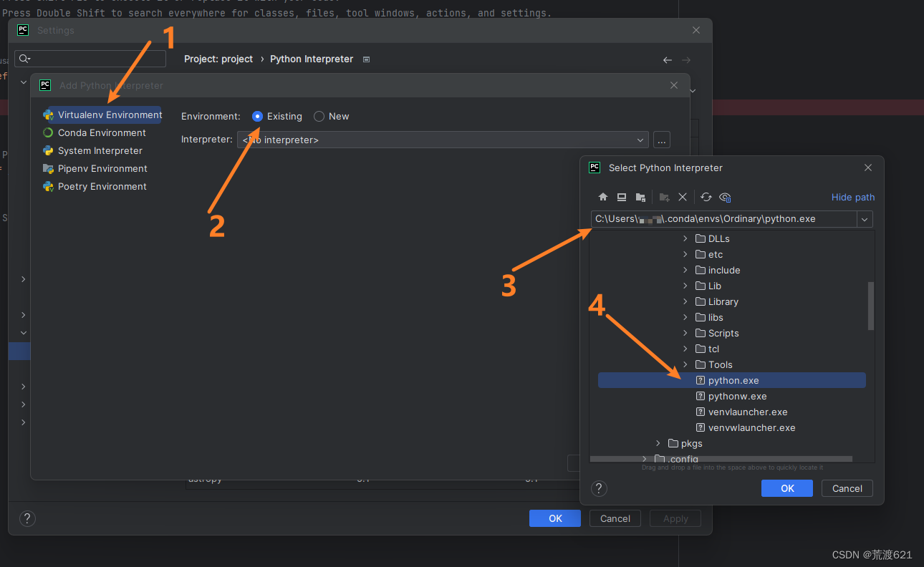924x567 pixels.
Task: Click the interpreter path text field
Action: pyautogui.click(x=723, y=219)
